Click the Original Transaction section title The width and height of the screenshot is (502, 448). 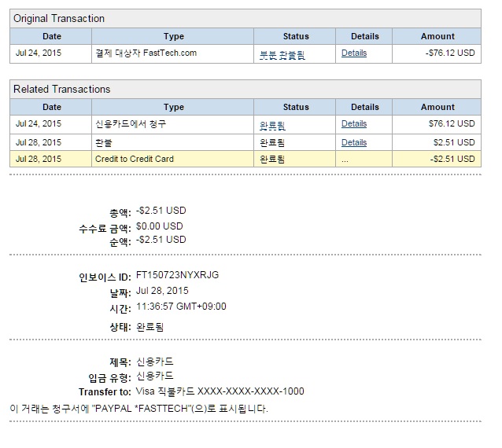click(59, 19)
